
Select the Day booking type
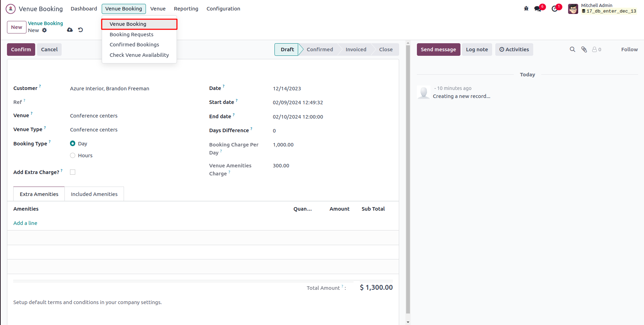(x=73, y=144)
